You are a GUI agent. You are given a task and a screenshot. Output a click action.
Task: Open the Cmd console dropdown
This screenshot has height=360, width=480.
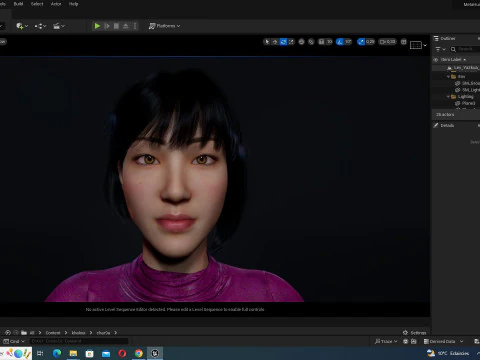click(x=14, y=341)
